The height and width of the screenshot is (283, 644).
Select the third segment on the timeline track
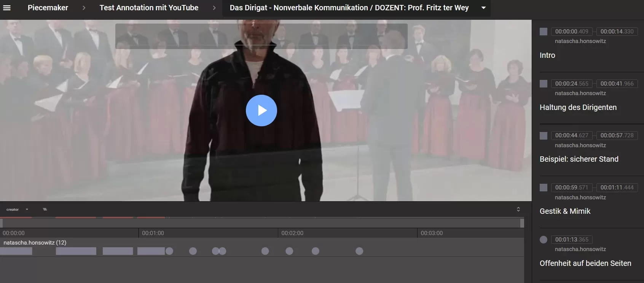click(x=118, y=251)
